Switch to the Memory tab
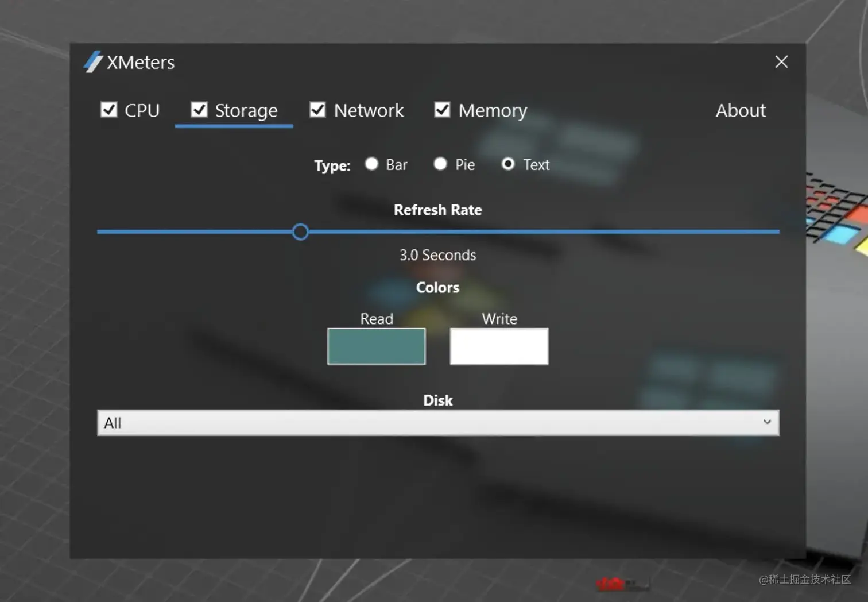 (x=493, y=110)
